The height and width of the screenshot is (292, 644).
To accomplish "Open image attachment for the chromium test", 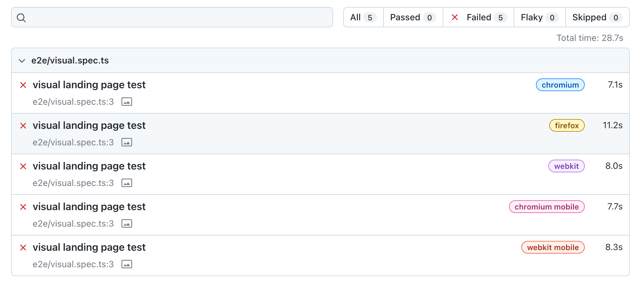I will point(127,102).
